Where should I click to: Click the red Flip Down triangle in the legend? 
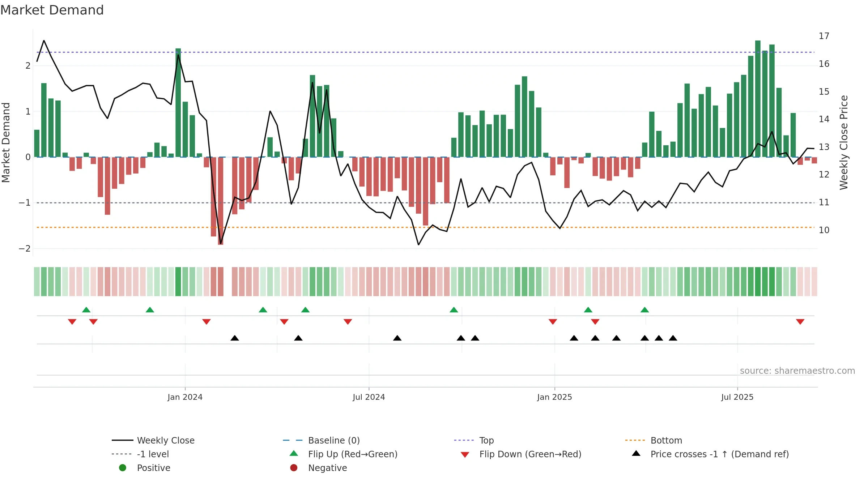click(x=465, y=455)
